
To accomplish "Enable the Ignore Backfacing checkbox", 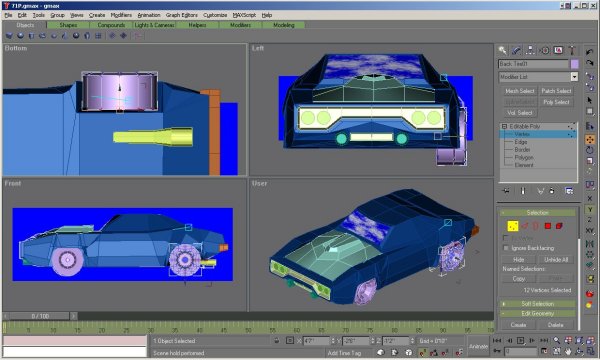I will coord(506,248).
